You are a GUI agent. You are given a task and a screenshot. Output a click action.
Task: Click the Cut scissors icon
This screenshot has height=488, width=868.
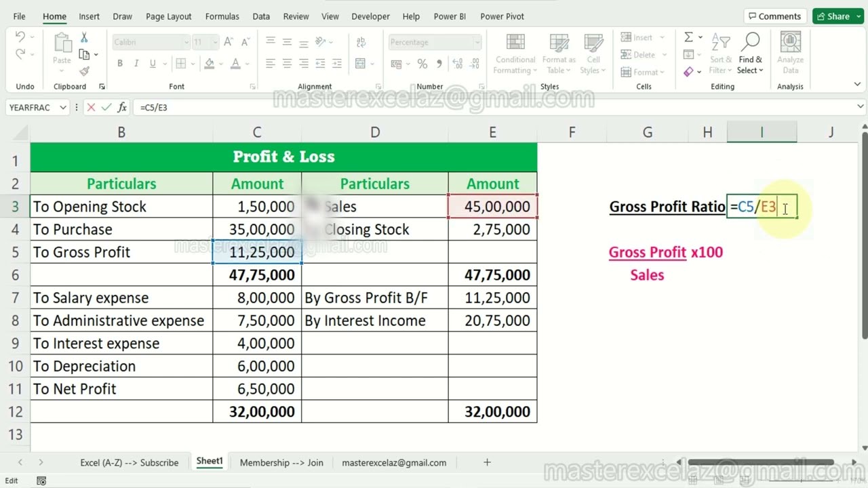(x=84, y=37)
